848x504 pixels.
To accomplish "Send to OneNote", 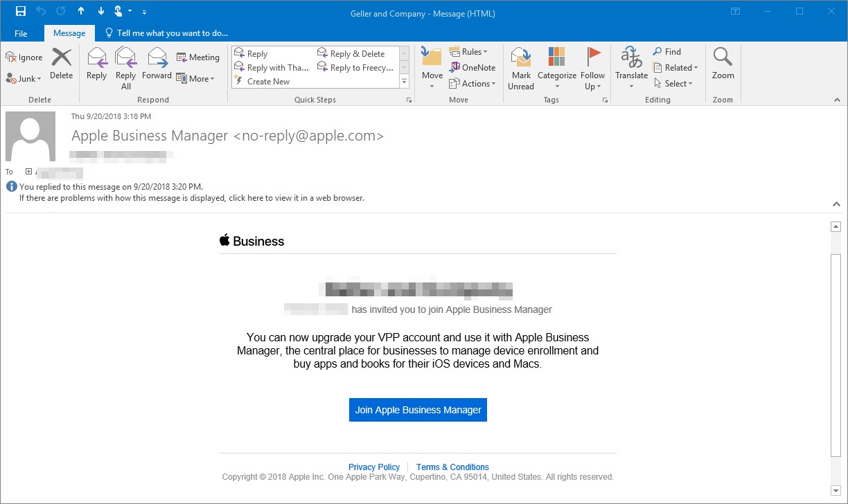I will (x=472, y=68).
